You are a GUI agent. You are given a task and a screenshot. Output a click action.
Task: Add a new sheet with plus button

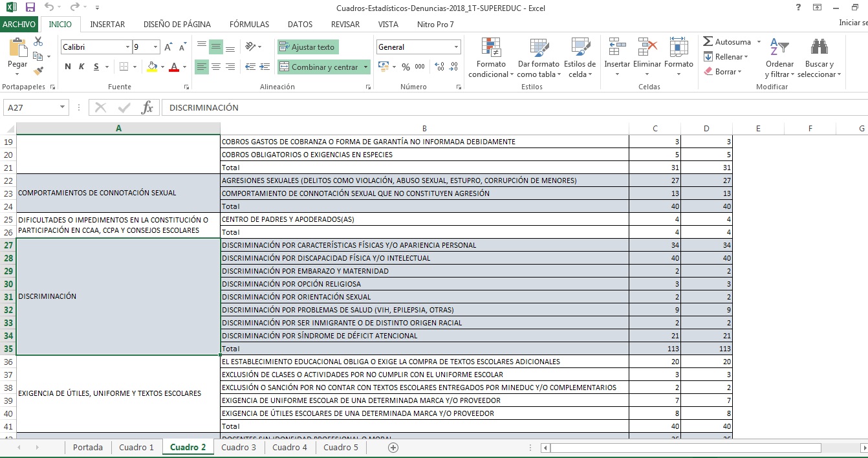pyautogui.click(x=393, y=448)
